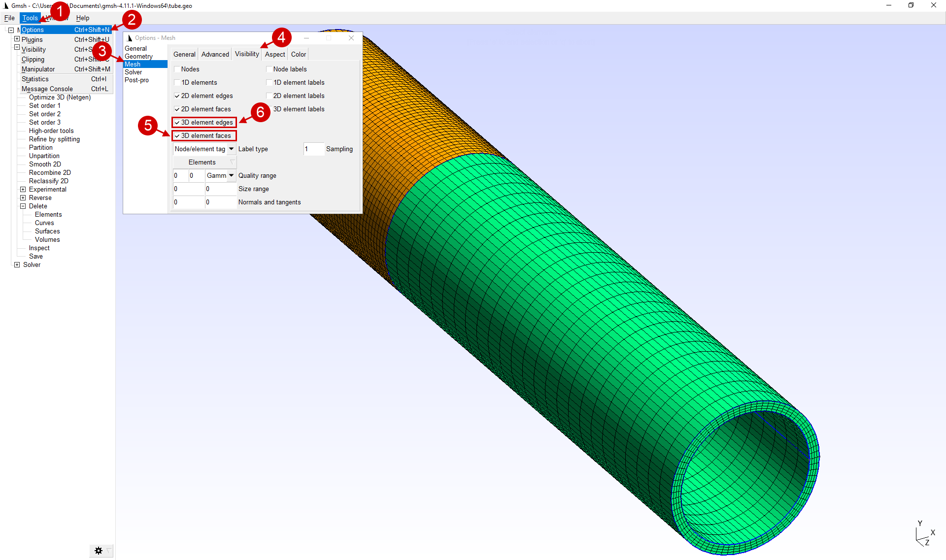Click the Sampling value input field

pyautogui.click(x=313, y=149)
